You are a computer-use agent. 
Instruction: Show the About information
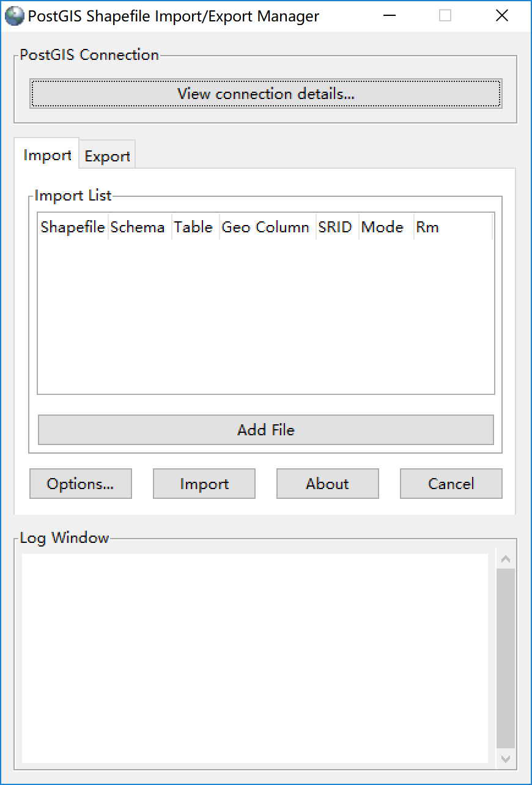click(x=327, y=484)
